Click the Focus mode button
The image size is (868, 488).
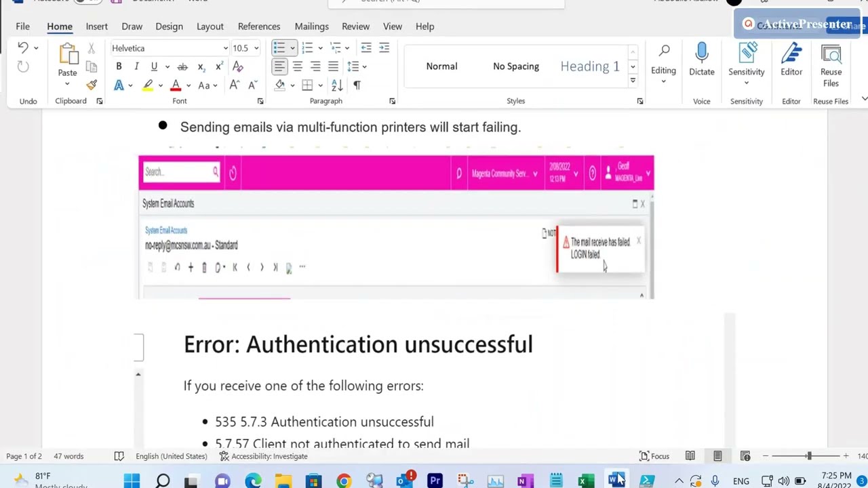(x=654, y=456)
